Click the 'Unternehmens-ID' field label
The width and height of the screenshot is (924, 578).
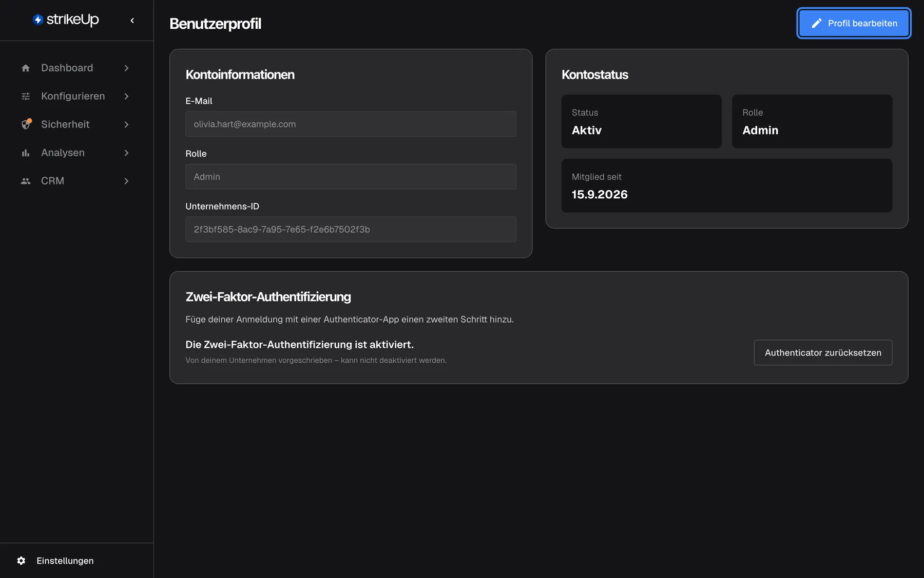(222, 206)
